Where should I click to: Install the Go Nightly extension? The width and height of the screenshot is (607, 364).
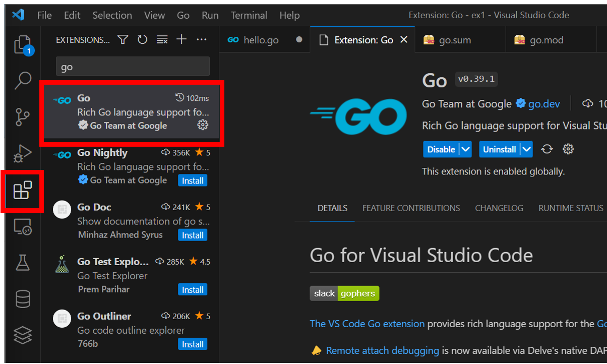click(x=193, y=180)
